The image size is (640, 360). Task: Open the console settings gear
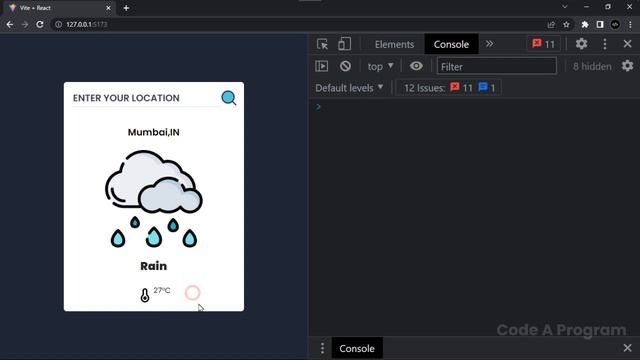click(627, 66)
